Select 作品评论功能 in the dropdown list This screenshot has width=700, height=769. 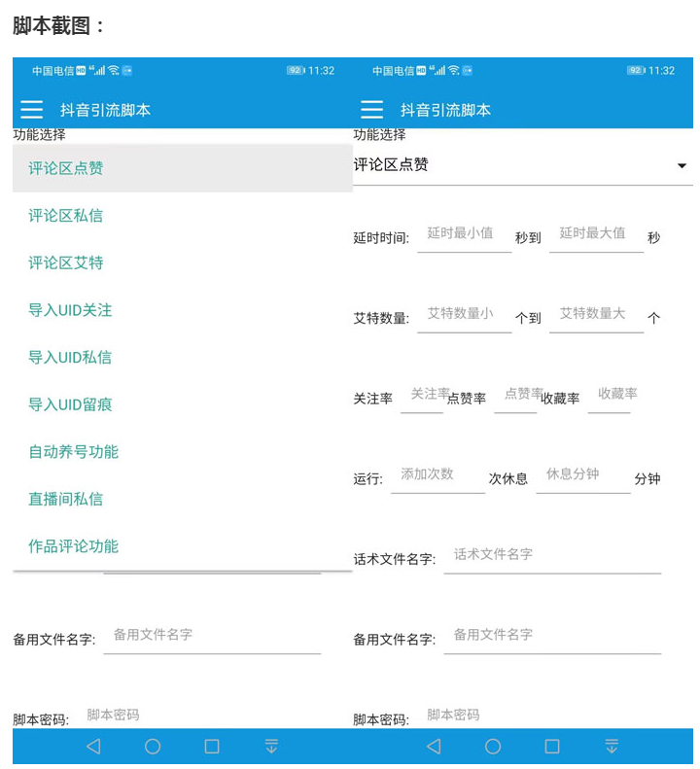(73, 546)
